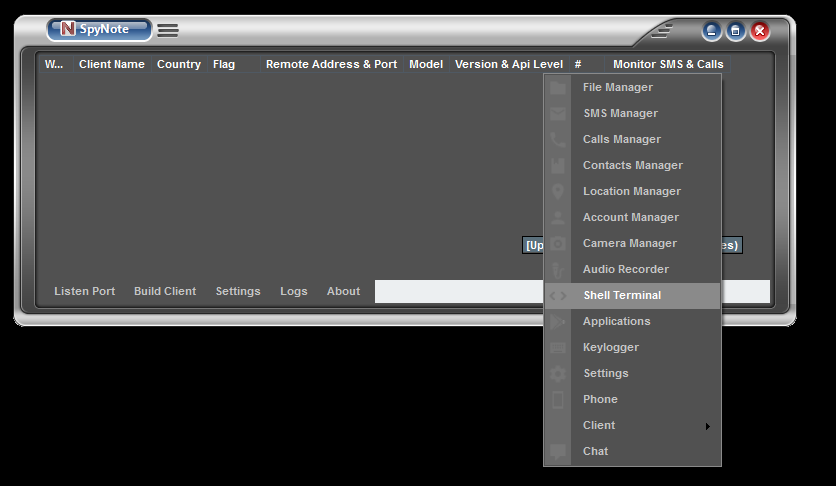
Task: Open the hamburger menu beside SpyNote logo
Action: tap(168, 30)
